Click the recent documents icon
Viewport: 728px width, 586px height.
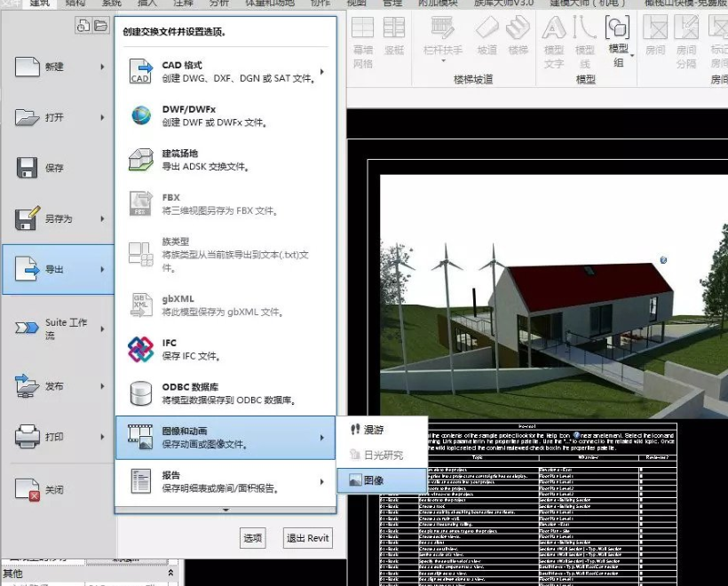pyautogui.click(x=83, y=26)
